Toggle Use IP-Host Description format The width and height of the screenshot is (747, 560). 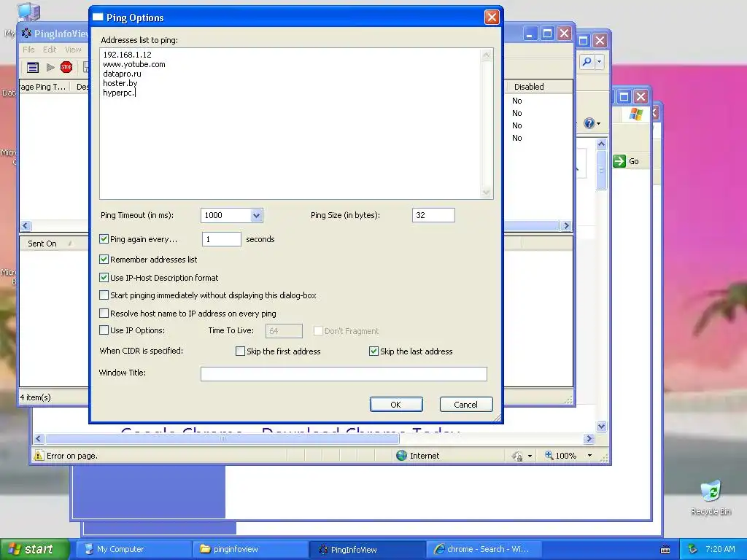point(104,277)
